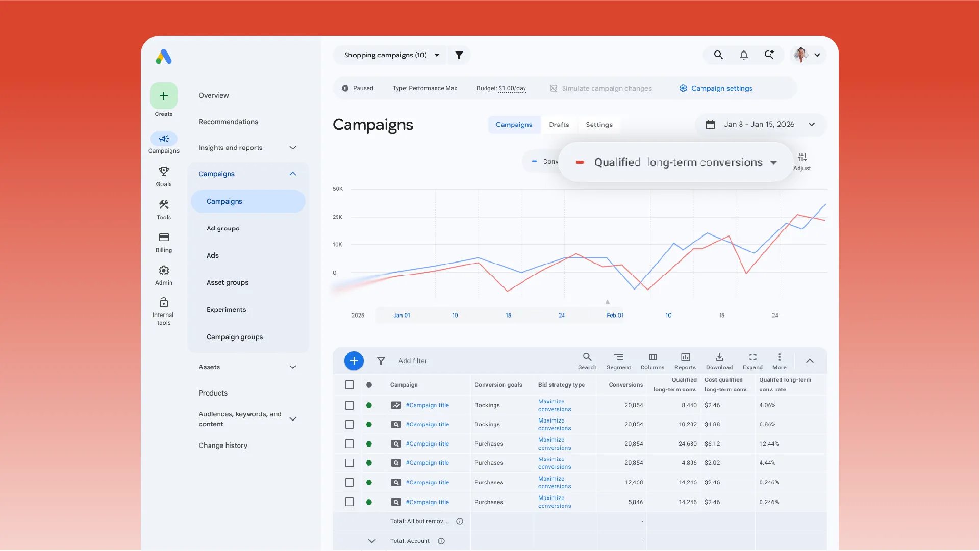Check the 8,440 qualified conversions row
980x551 pixels.
pos(349,406)
